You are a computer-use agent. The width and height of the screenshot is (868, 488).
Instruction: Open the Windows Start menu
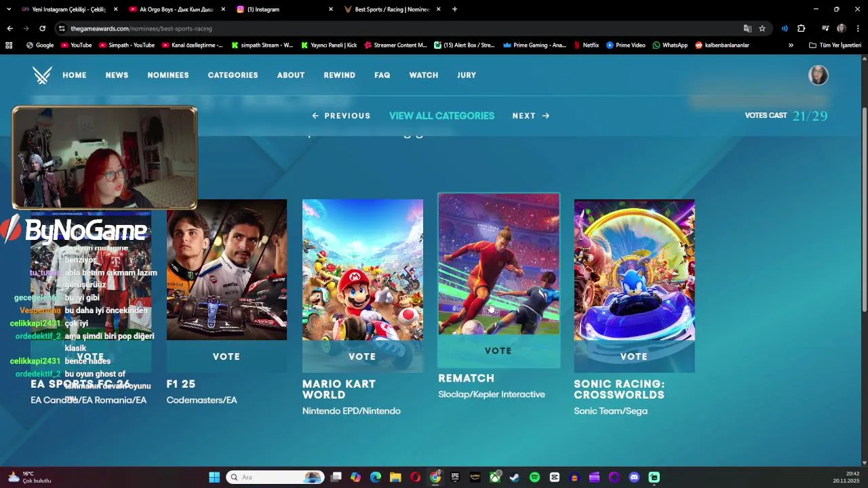click(214, 477)
